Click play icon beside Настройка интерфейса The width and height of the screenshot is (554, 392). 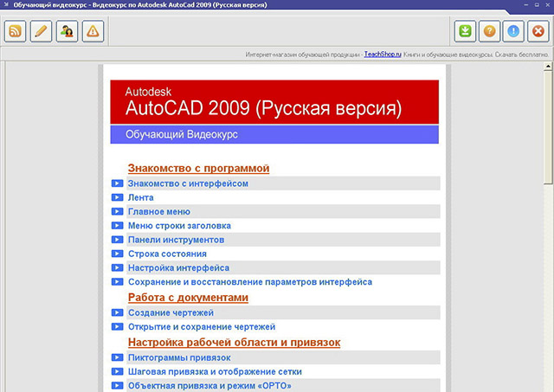(118, 267)
